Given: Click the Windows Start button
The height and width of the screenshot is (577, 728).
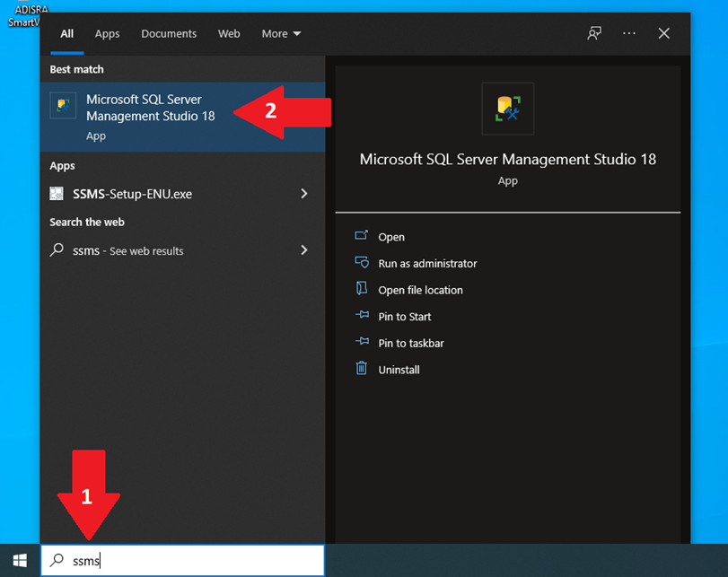Looking at the screenshot, I should click(x=20, y=560).
